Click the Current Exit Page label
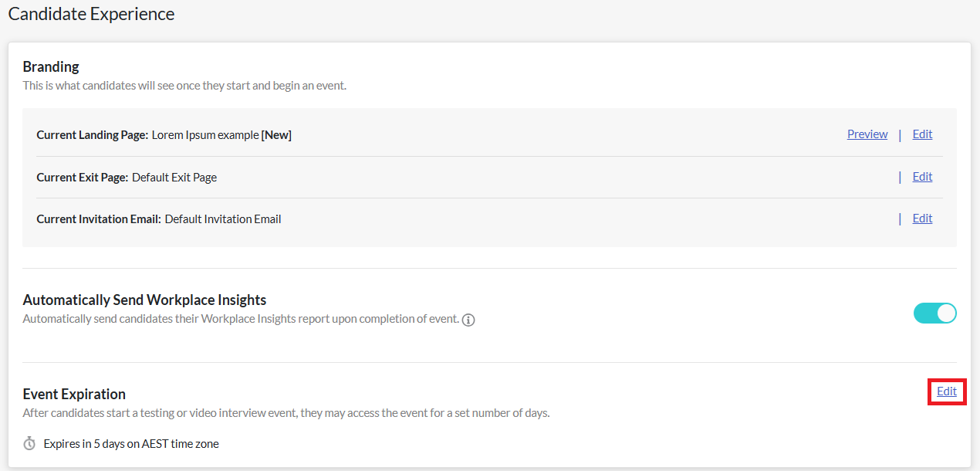Image resolution: width=980 pixels, height=471 pixels. [x=83, y=178]
